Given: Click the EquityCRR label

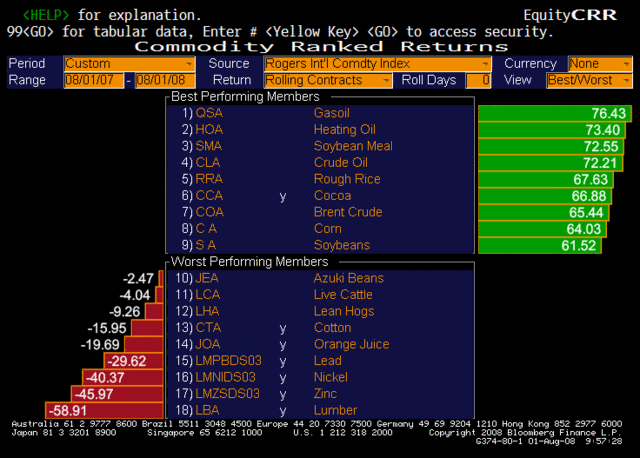Looking at the screenshot, I should click(570, 15).
